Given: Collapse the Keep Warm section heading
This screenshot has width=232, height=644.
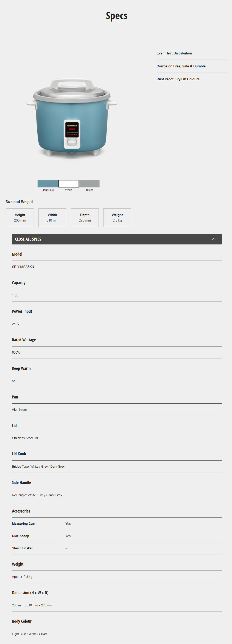Looking at the screenshot, I should [x=21, y=368].
